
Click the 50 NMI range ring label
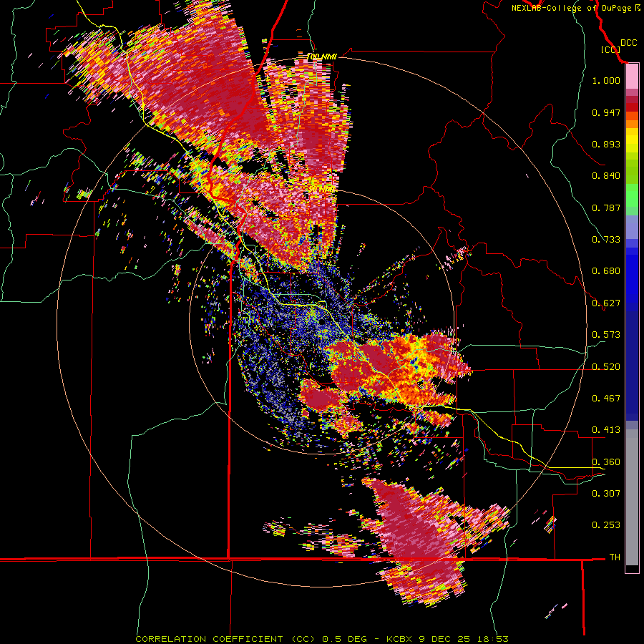pos(321,189)
